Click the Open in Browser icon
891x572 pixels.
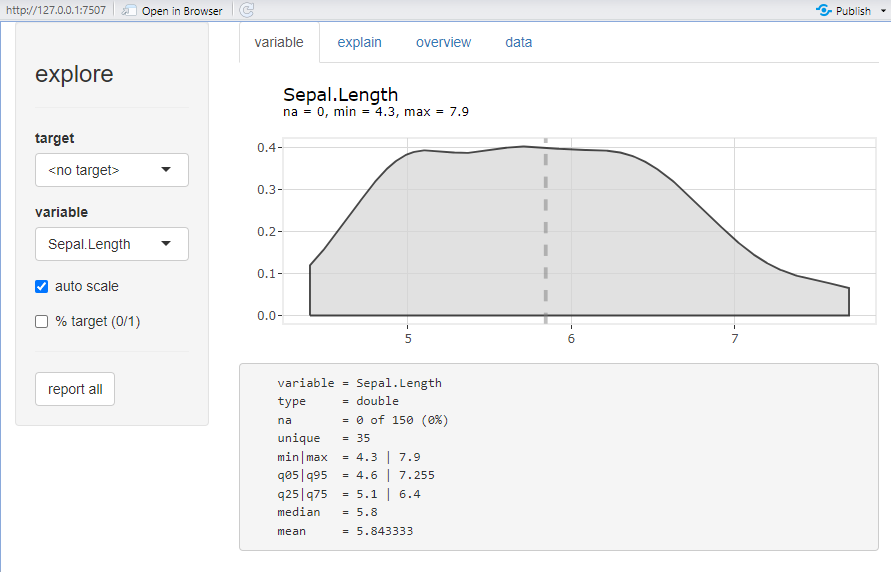[129, 10]
